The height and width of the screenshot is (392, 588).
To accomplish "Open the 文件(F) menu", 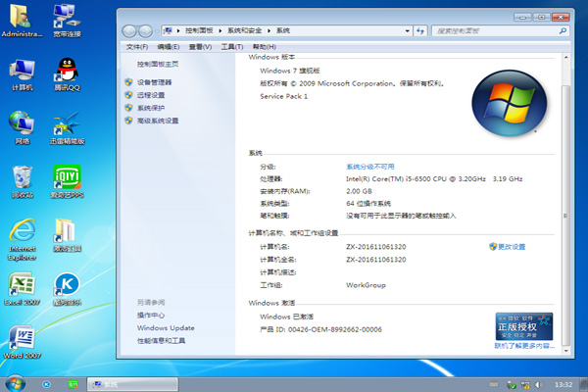I will pyautogui.click(x=136, y=47).
